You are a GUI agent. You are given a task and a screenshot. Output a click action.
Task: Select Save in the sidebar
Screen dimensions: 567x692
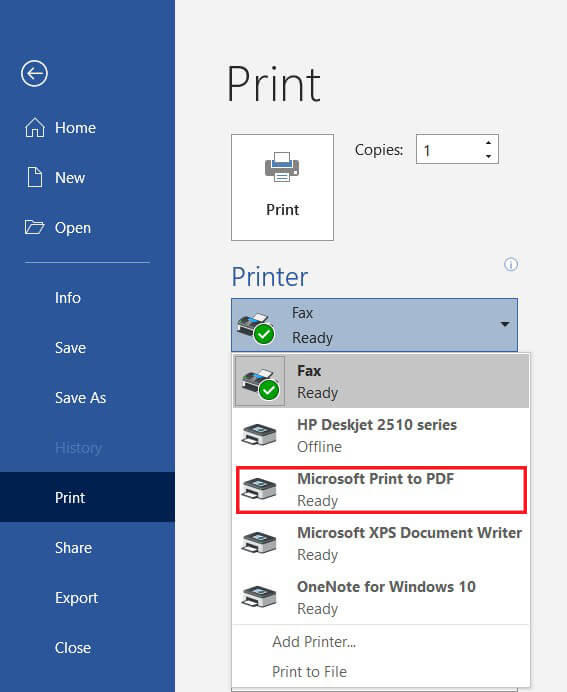click(87, 348)
